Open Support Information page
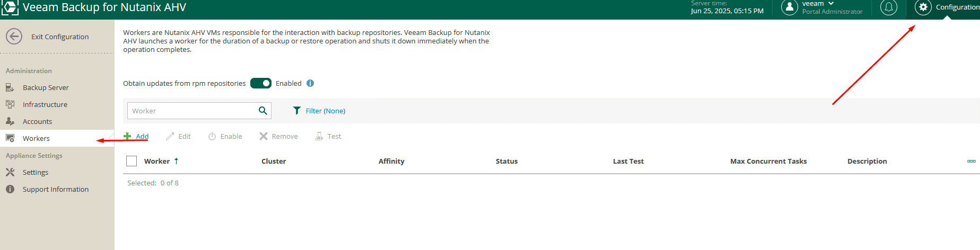Image resolution: width=980 pixels, height=250 pixels. (x=56, y=189)
